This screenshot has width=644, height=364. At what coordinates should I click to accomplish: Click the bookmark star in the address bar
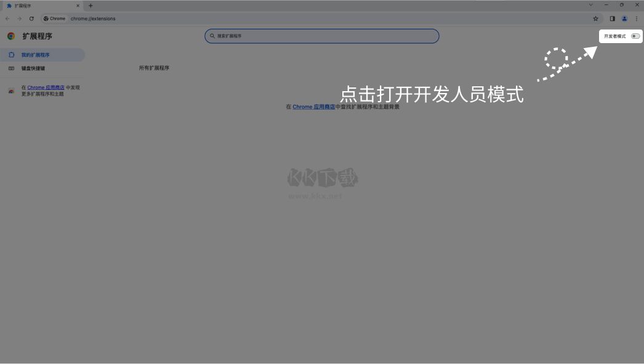595,19
